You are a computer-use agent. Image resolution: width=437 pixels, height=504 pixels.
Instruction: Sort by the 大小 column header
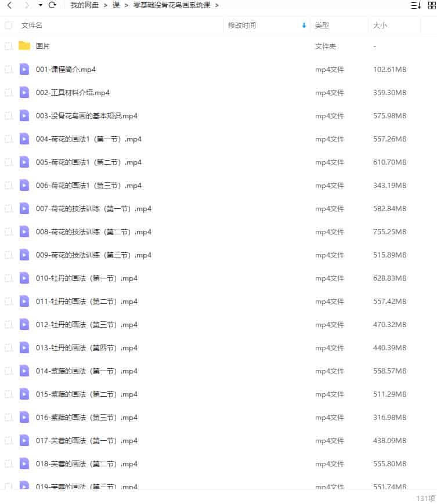380,26
